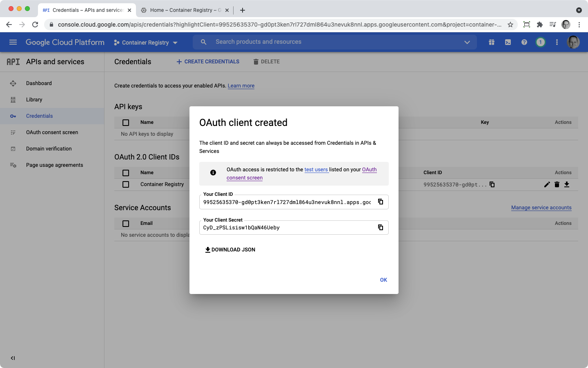Open the OAuth consent screen link in dialog

point(302,174)
